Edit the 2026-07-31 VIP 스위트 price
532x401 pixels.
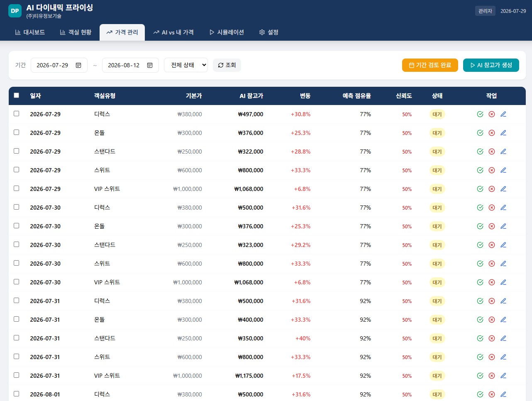pos(503,376)
